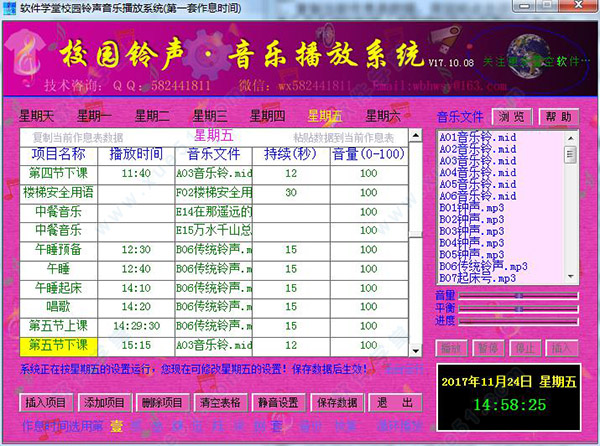Select A02音乐铃.mid in the music list
The image size is (600, 446).
[x=478, y=149]
